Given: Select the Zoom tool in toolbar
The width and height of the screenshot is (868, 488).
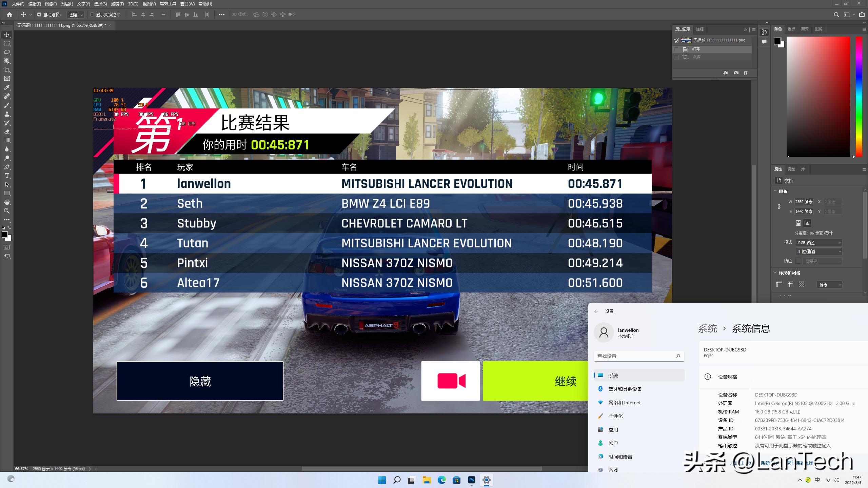Looking at the screenshot, I should point(7,211).
